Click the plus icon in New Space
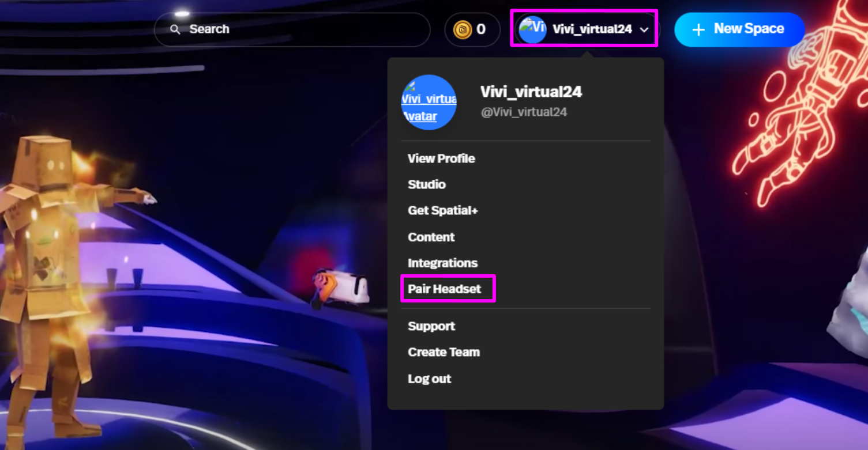The width and height of the screenshot is (868, 450). 698,30
